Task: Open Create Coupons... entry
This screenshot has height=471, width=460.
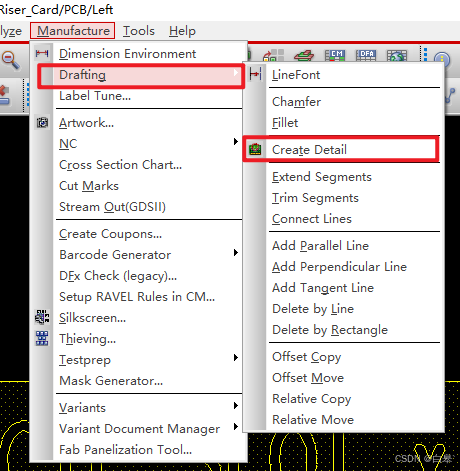Action: [110, 234]
